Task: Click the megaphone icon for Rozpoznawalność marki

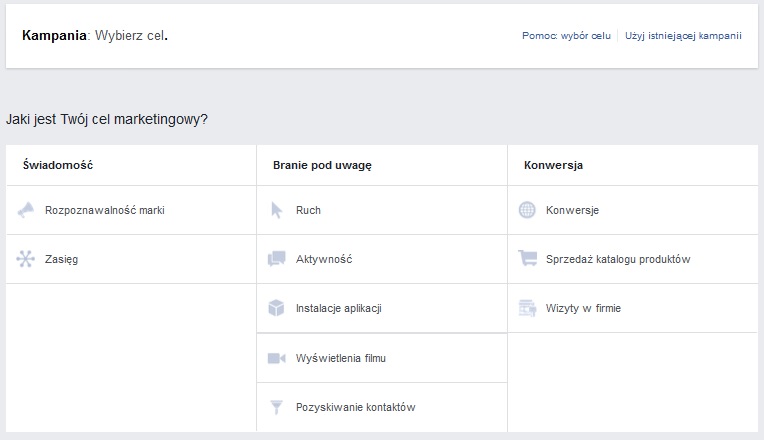Action: pyautogui.click(x=26, y=210)
